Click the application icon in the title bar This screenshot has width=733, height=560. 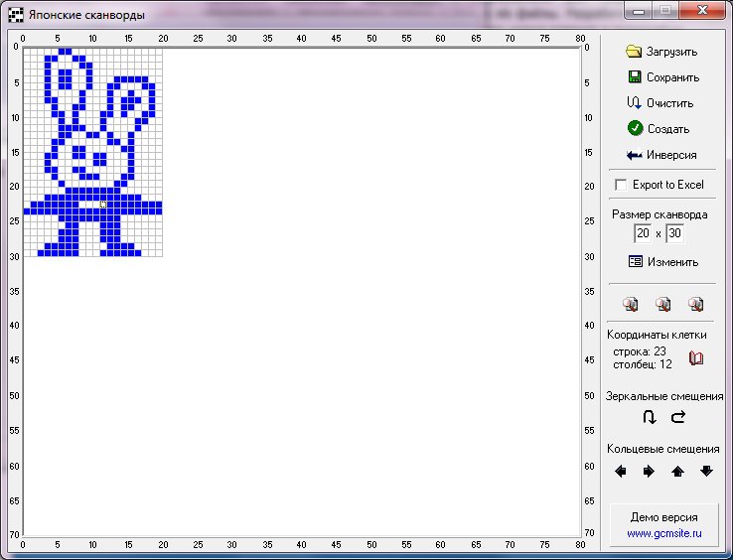tap(16, 15)
